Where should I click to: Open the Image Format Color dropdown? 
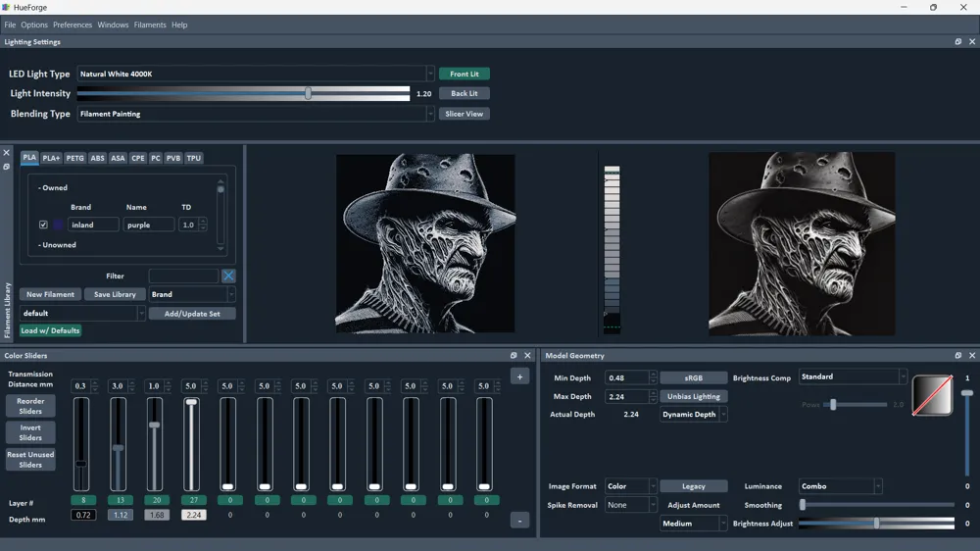630,486
